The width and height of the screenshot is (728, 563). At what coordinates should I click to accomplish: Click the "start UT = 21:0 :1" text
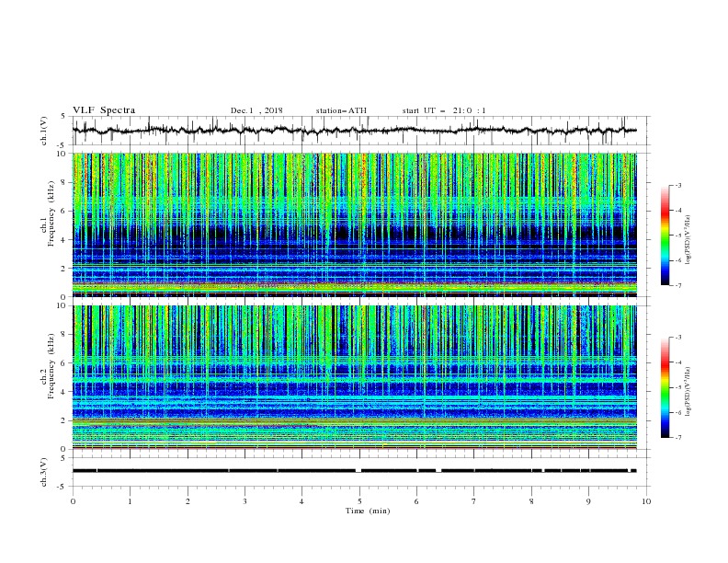[444, 110]
